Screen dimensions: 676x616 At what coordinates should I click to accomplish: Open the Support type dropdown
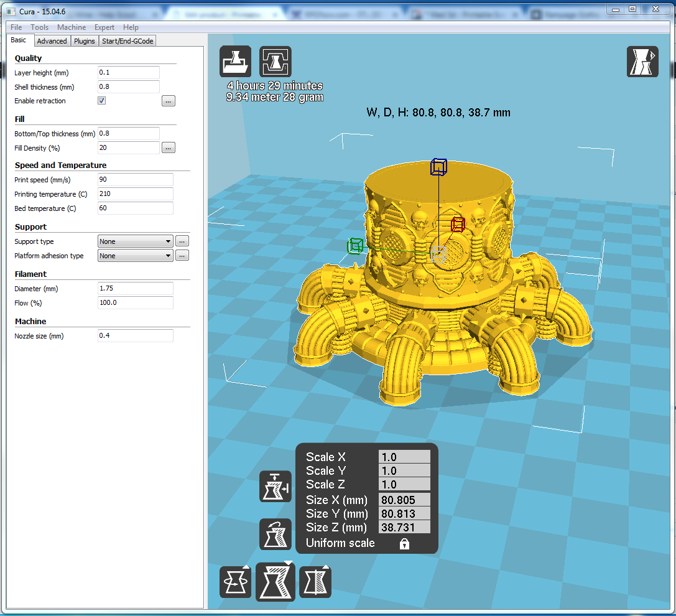135,241
